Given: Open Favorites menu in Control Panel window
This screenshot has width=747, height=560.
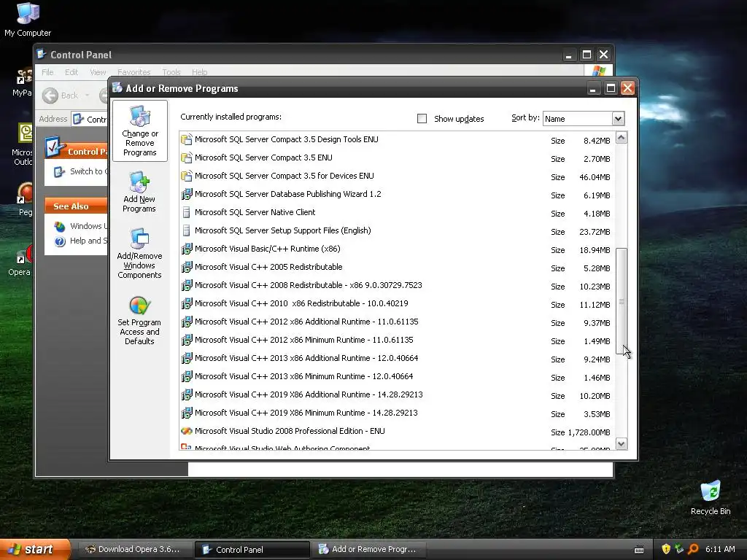Looking at the screenshot, I should click(134, 72).
